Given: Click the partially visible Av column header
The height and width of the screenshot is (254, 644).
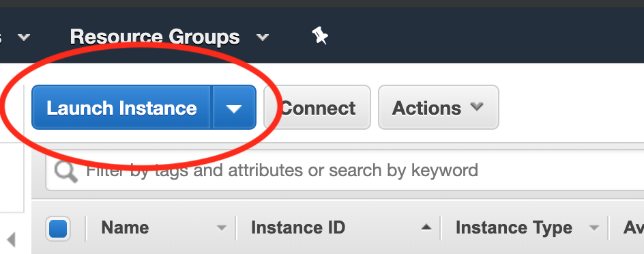Looking at the screenshot, I should coord(633,227).
